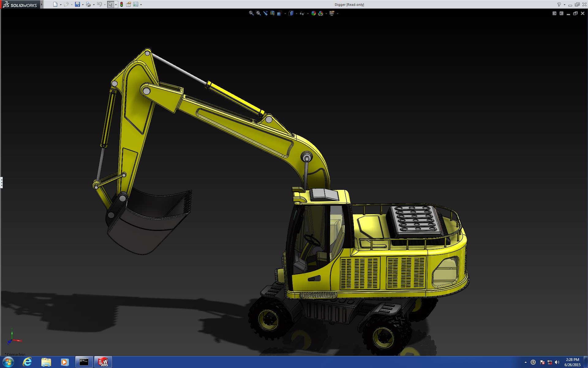Open Internet Explorer from the taskbar

point(27,362)
